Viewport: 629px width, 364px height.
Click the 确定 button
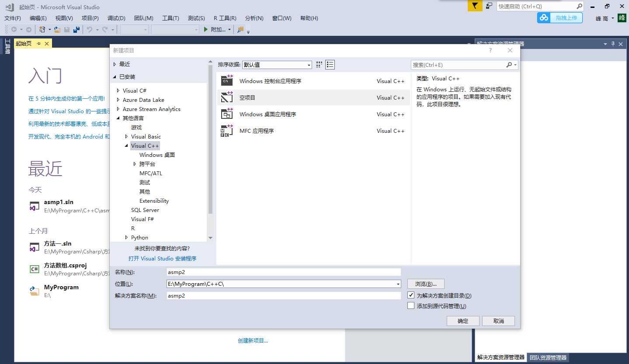click(463, 321)
